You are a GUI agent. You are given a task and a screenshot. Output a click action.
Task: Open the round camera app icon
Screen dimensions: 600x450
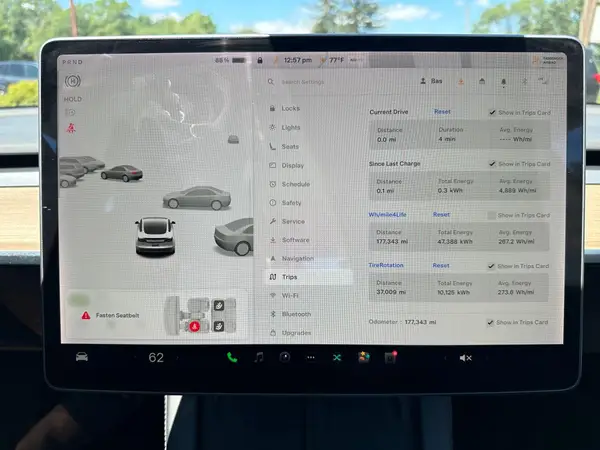coord(285,357)
